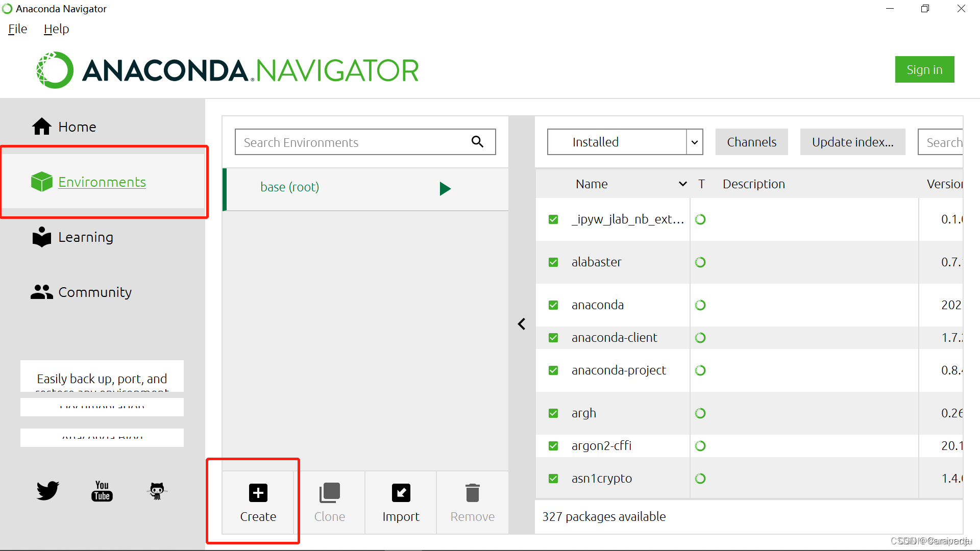The height and width of the screenshot is (551, 980).
Task: Toggle the _ipyw_jlab_nb_ext package checkbox
Action: [x=553, y=219]
